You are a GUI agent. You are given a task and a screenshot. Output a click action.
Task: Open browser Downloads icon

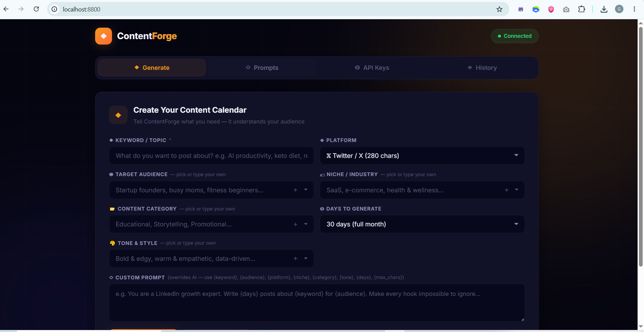click(604, 9)
